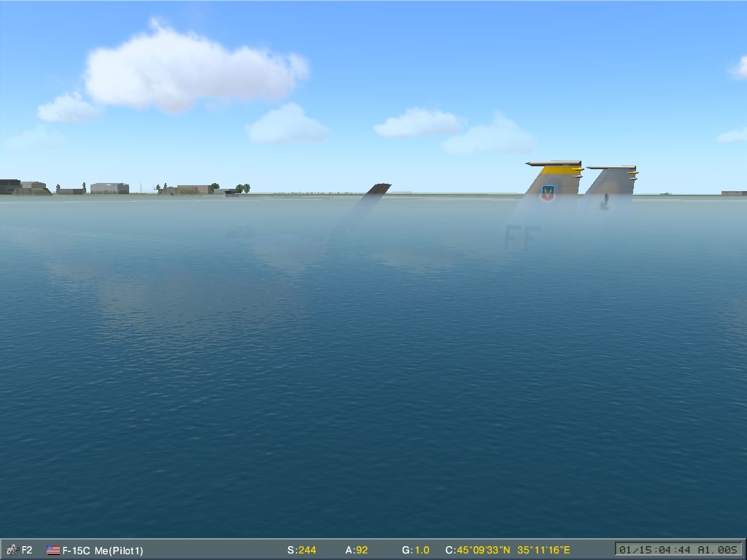Click the S:244 speed readout
This screenshot has height=560, width=747.
tap(301, 550)
